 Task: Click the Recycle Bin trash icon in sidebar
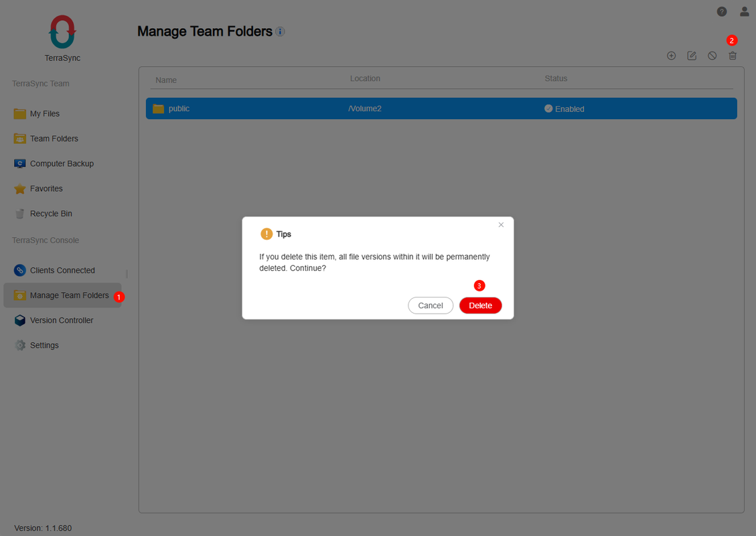pos(20,214)
